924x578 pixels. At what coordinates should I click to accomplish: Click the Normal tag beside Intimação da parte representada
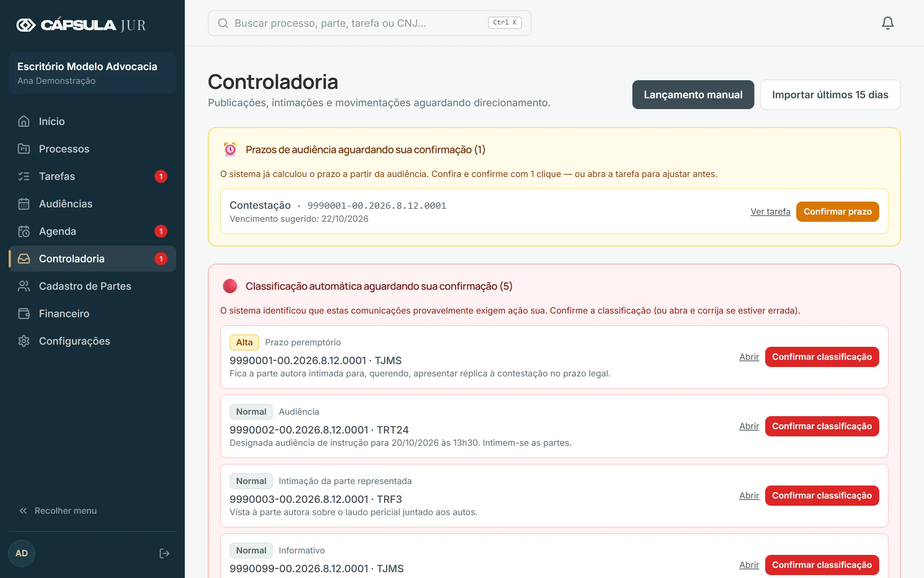[x=251, y=481]
